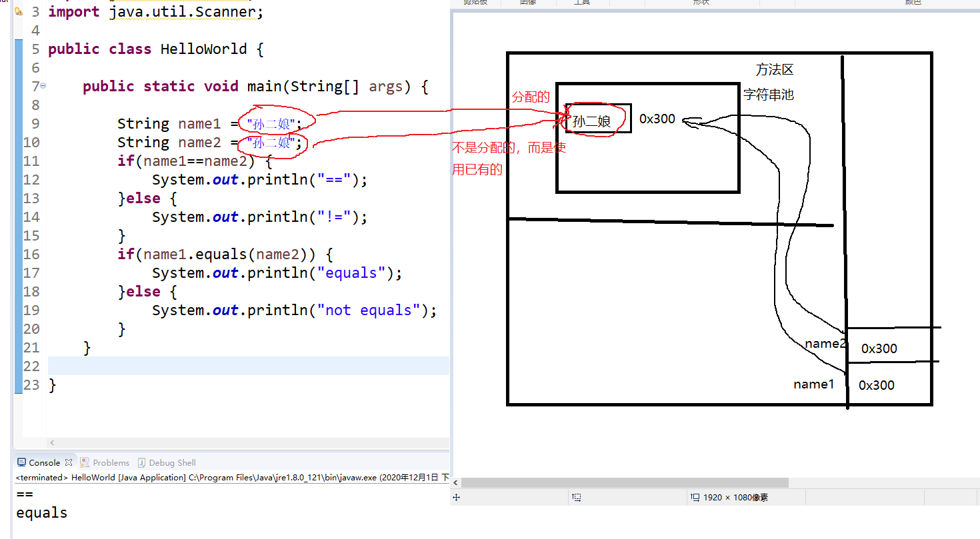Click the warning marker beside line 3
The image size is (980, 539).
coord(18,12)
